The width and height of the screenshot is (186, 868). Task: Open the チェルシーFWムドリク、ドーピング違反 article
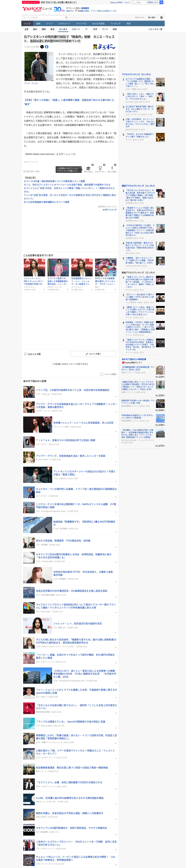click(76, 858)
